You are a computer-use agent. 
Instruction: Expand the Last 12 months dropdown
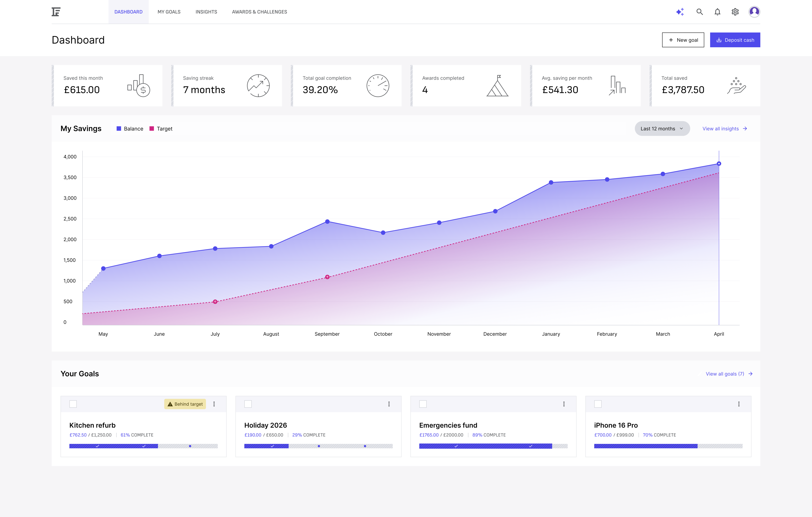(662, 129)
